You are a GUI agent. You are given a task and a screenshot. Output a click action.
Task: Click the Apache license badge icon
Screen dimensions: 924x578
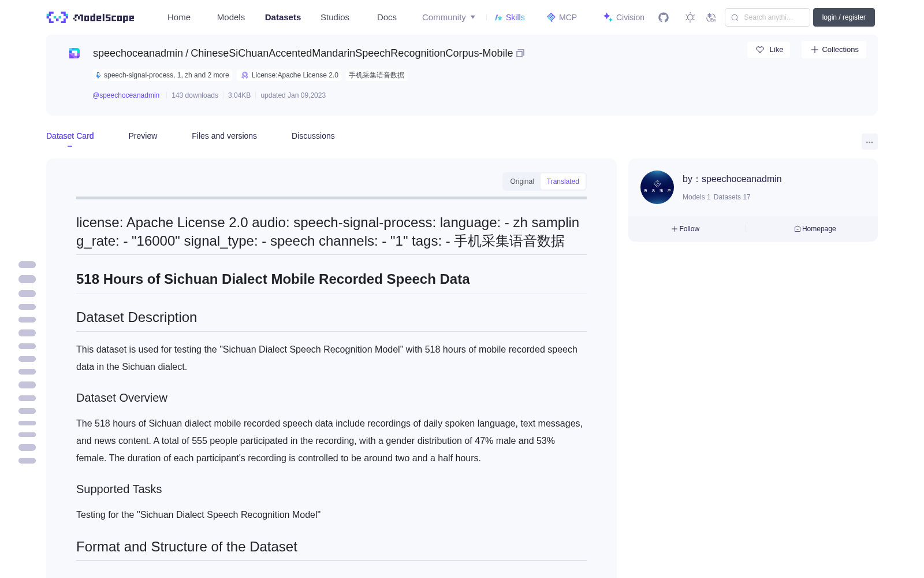pos(245,75)
